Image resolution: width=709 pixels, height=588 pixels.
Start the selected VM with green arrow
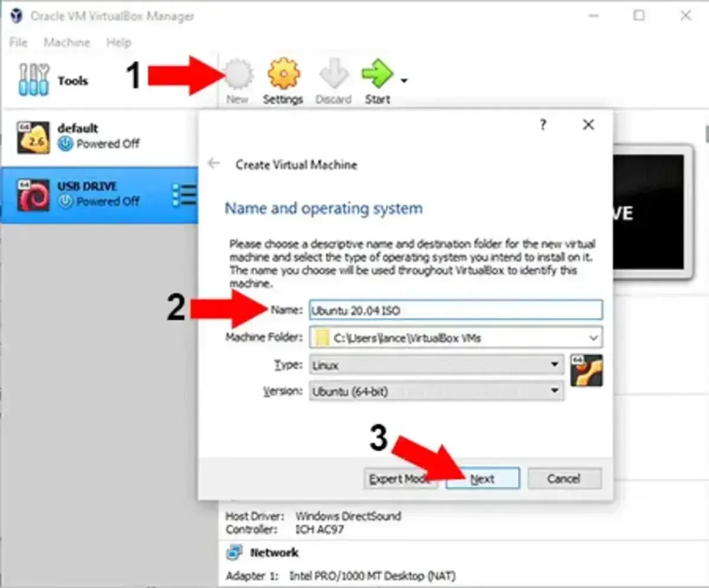click(x=377, y=75)
